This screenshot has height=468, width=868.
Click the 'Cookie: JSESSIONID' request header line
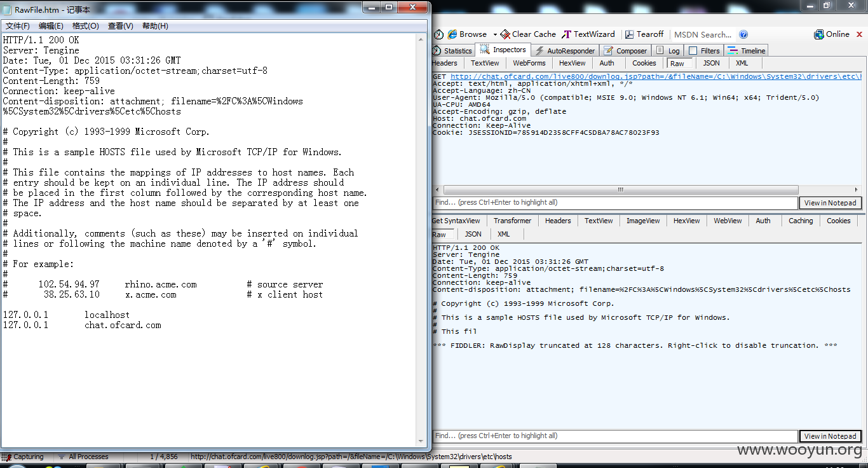pos(546,133)
